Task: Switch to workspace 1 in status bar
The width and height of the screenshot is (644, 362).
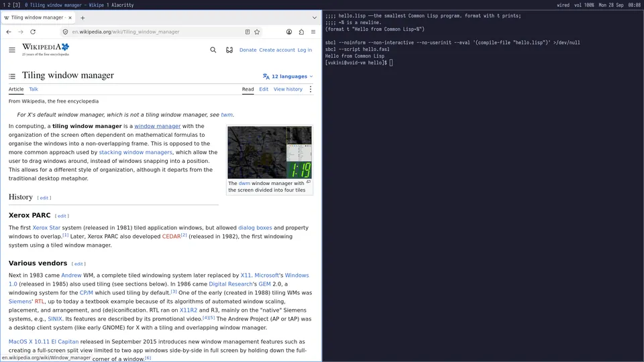Action: tap(4, 5)
